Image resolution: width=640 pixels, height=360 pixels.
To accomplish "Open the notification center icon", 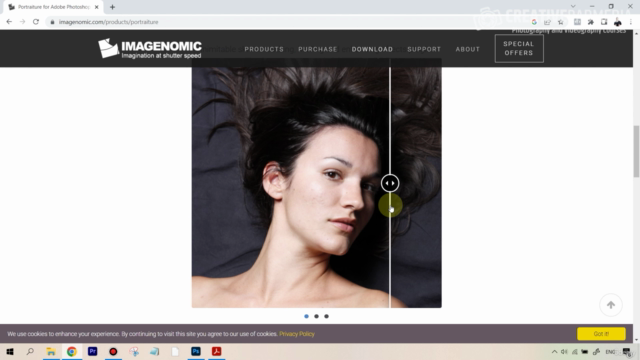I will point(627,352).
